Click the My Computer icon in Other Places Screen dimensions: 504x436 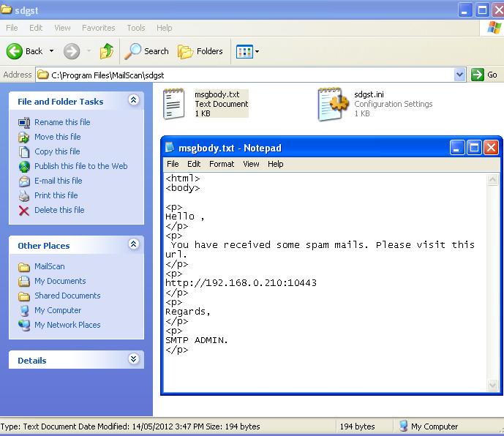[24, 311]
